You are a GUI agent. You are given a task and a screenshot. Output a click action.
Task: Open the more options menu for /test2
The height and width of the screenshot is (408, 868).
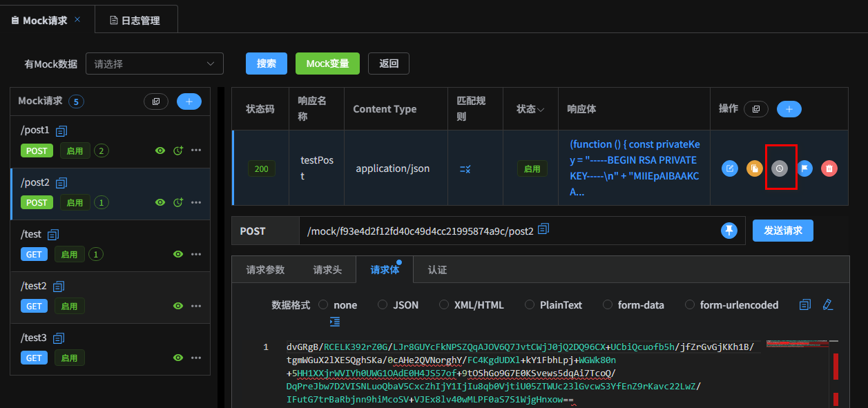(196, 306)
